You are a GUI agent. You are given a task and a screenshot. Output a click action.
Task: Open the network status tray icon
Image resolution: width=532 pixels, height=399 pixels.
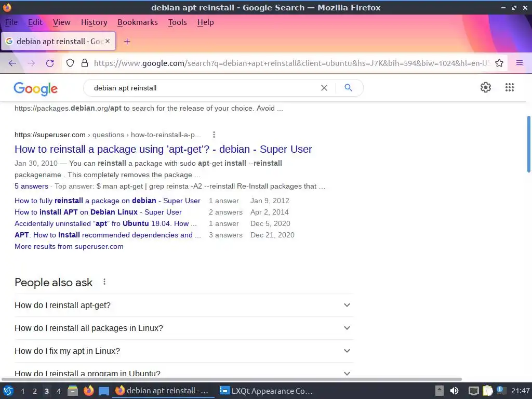[474, 391]
